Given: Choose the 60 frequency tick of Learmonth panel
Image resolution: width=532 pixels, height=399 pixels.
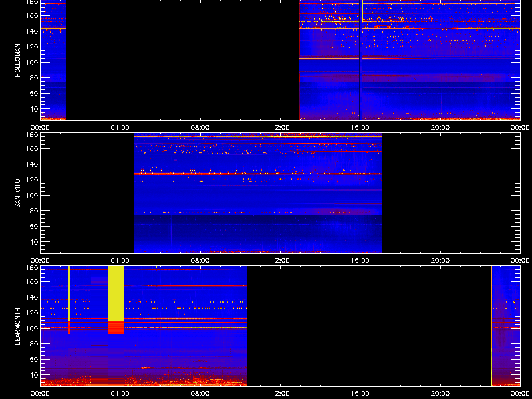Looking at the screenshot, I should coord(35,360).
